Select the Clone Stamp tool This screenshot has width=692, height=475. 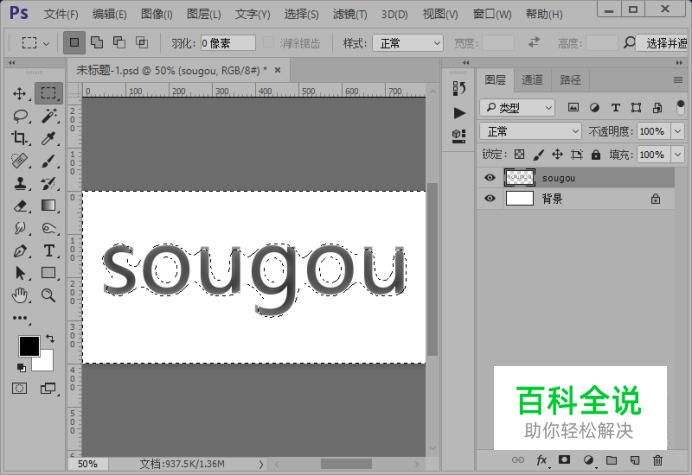pyautogui.click(x=19, y=183)
